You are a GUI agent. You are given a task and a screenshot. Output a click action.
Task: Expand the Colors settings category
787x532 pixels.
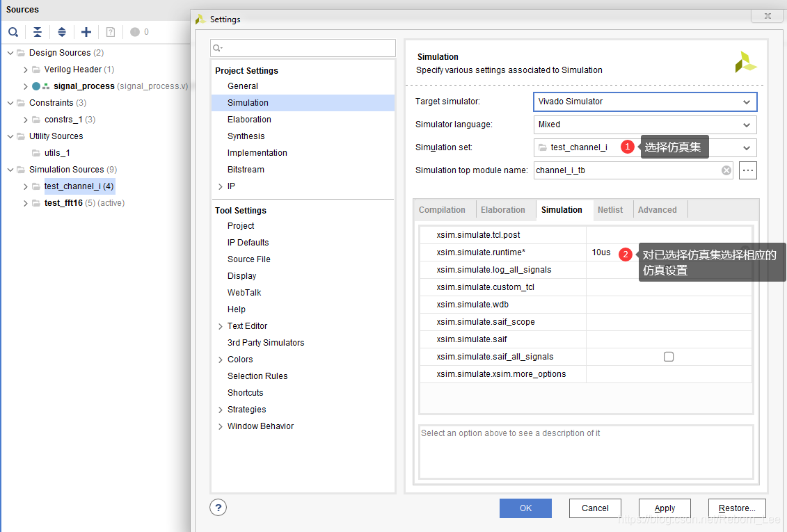tap(221, 360)
